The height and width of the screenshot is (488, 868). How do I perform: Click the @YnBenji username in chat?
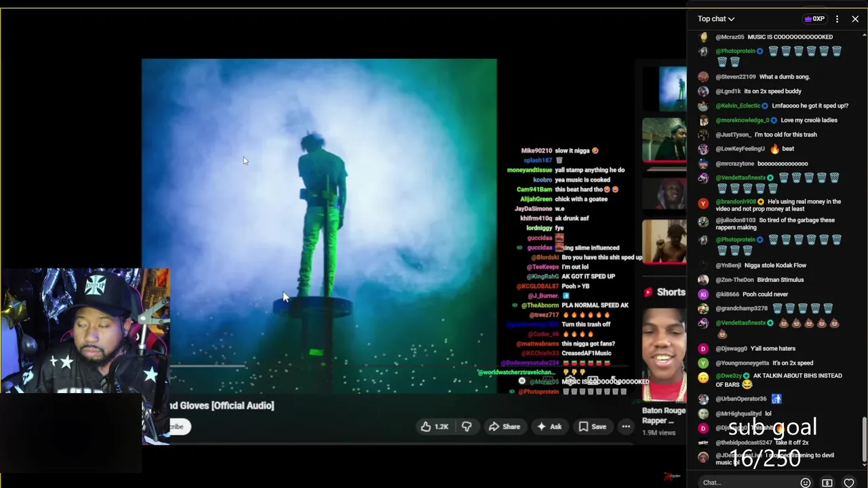pyautogui.click(x=727, y=265)
